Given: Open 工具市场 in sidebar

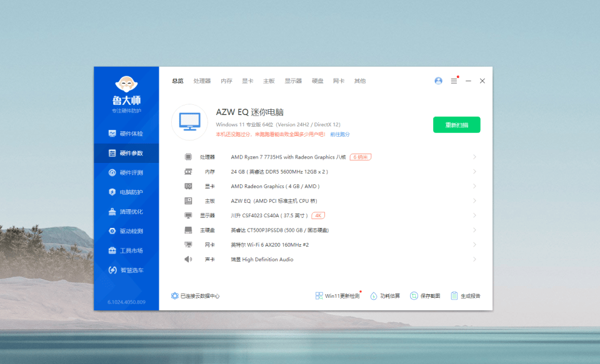Looking at the screenshot, I should click(x=126, y=250).
